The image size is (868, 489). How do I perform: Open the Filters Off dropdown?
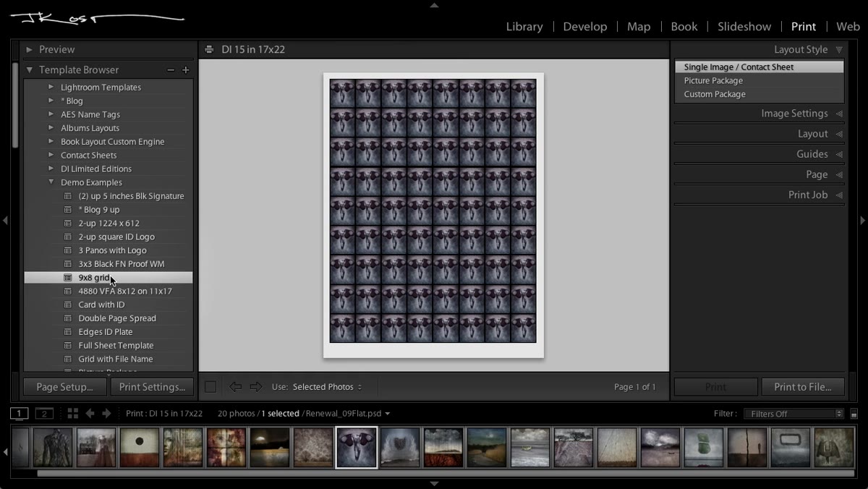[793, 414]
